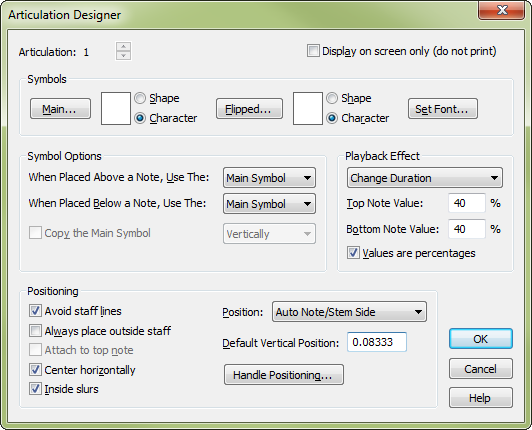Open the Position Auto Note/Stem Side dropdown
The image size is (532, 430).
tap(349, 312)
